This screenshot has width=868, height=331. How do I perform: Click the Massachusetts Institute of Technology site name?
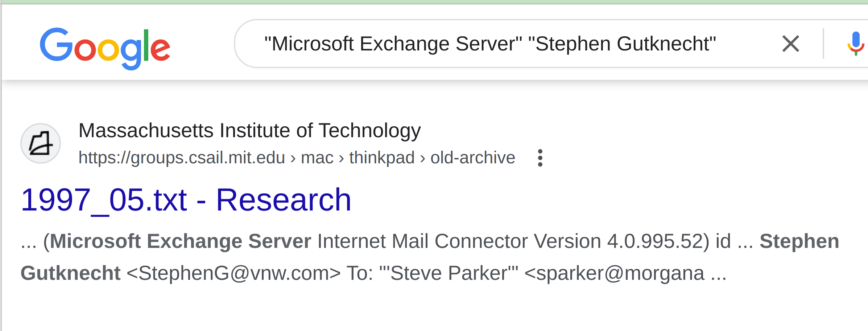pyautogui.click(x=249, y=130)
